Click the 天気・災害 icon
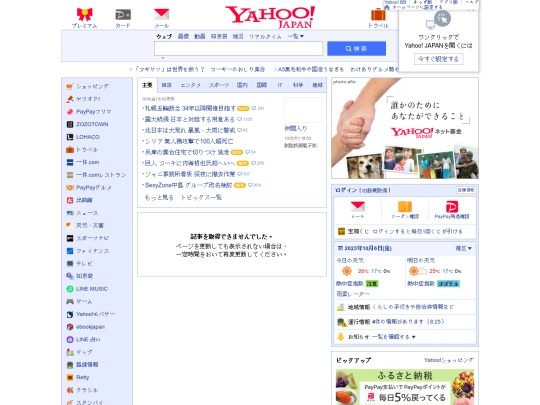The image size is (540, 405). pyautogui.click(x=70, y=226)
